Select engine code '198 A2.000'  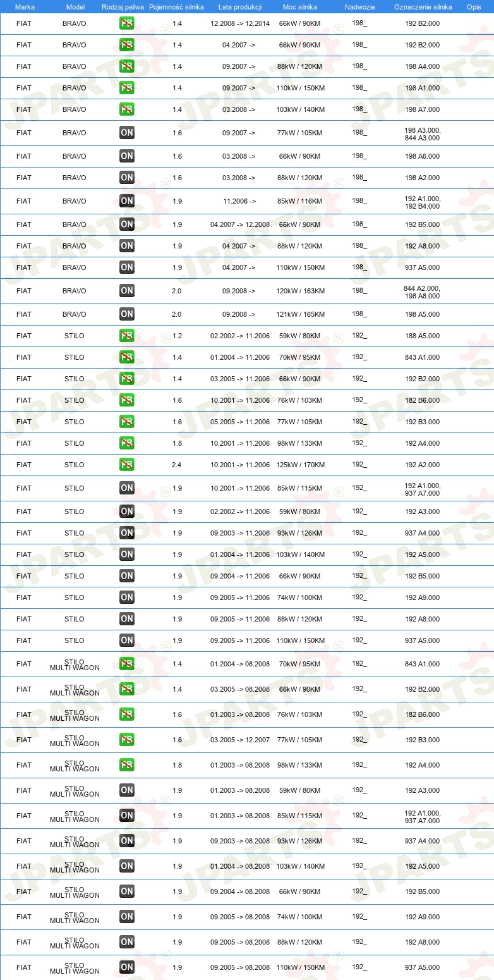pyautogui.click(x=423, y=178)
